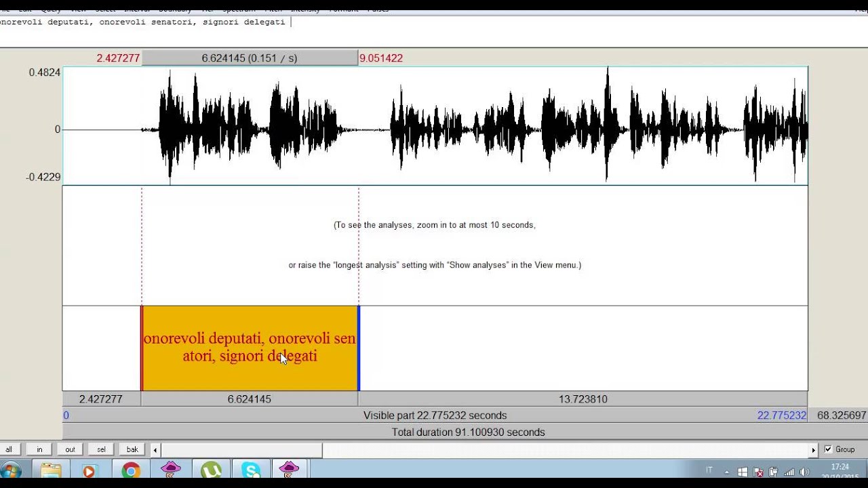
Task: Select the yellow 'onorevoli deputati' interval
Action: click(250, 348)
